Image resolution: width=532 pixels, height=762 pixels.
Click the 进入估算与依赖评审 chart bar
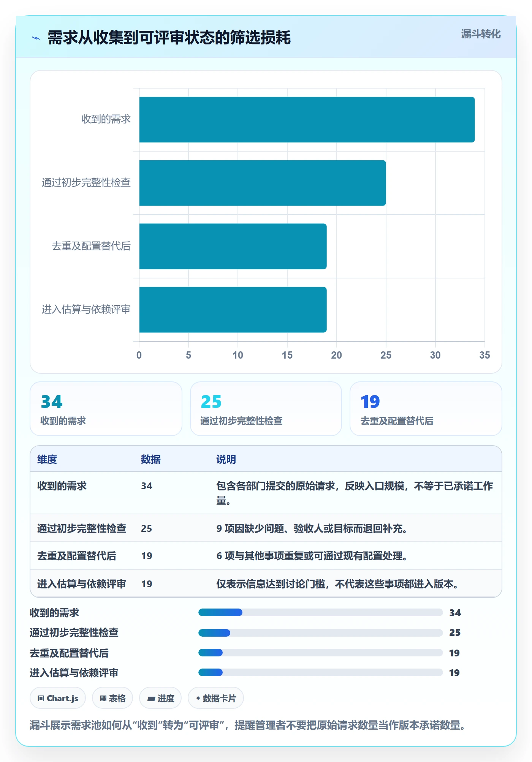[x=233, y=310]
